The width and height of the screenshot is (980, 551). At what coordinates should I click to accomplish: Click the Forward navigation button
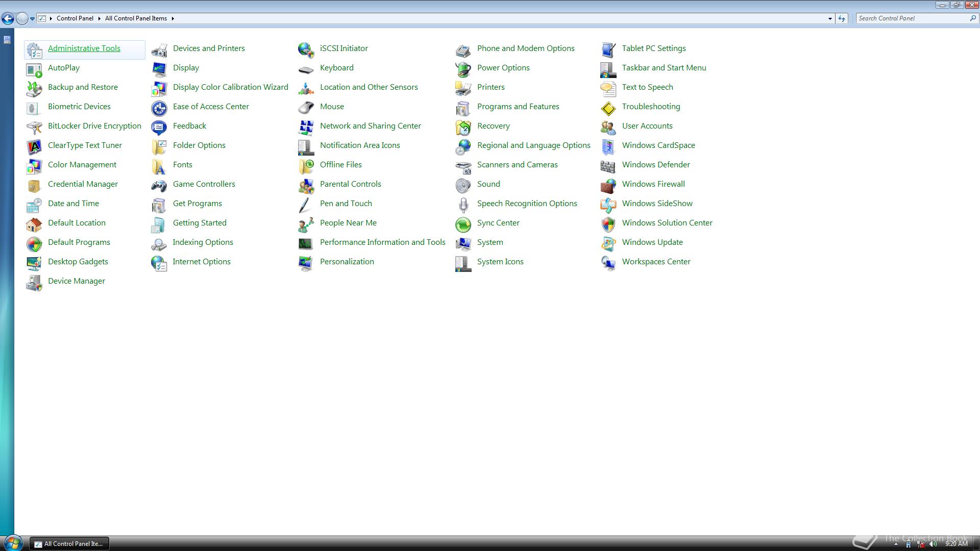(x=22, y=18)
